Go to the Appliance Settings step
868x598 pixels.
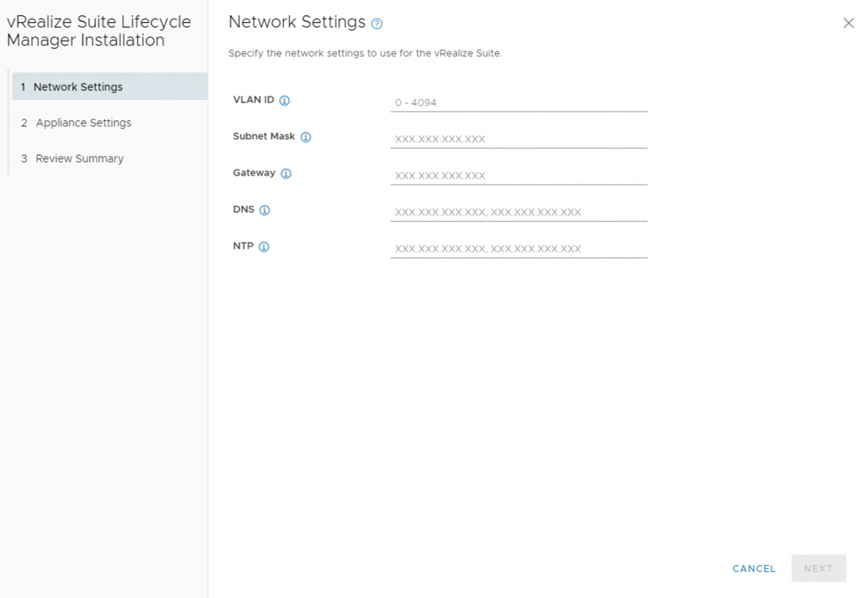[x=83, y=123]
